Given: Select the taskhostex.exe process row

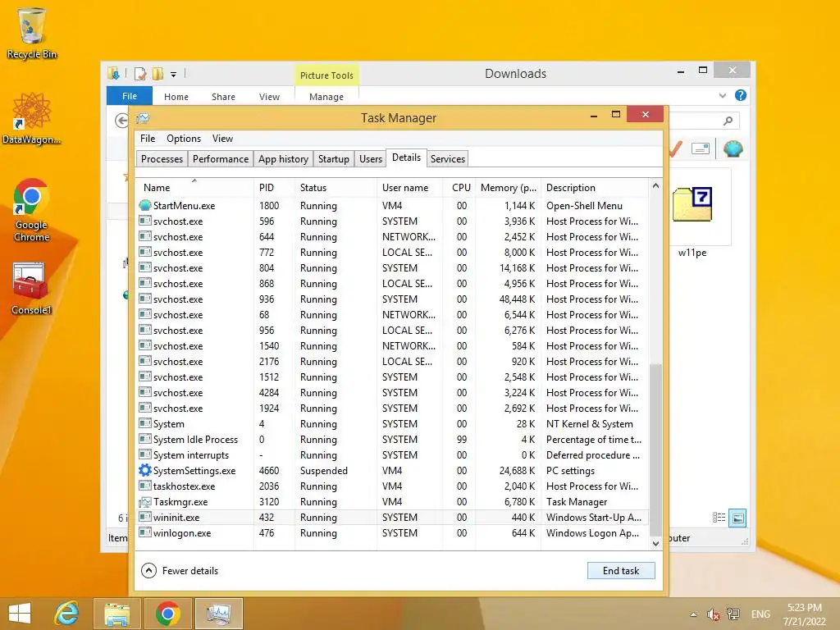Looking at the screenshot, I should [392, 486].
